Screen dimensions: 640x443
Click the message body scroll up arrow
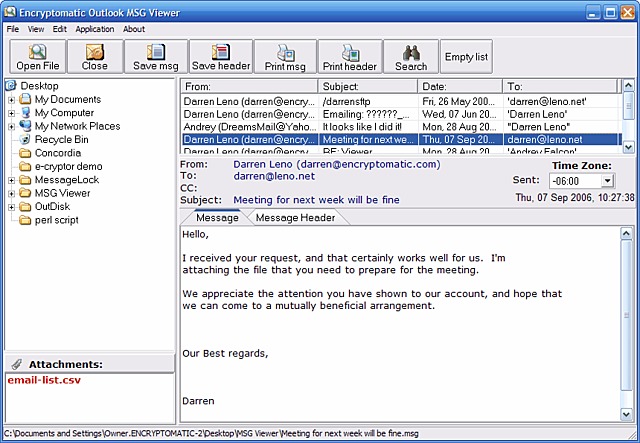coord(626,234)
